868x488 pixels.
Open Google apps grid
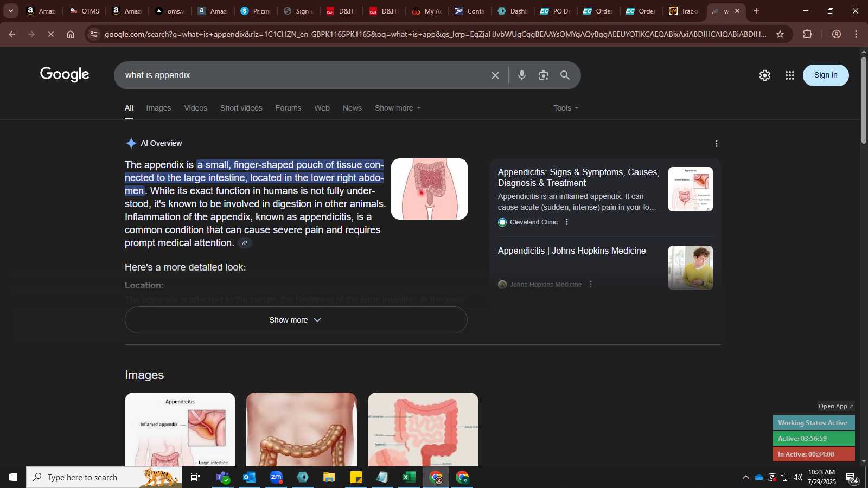click(790, 75)
